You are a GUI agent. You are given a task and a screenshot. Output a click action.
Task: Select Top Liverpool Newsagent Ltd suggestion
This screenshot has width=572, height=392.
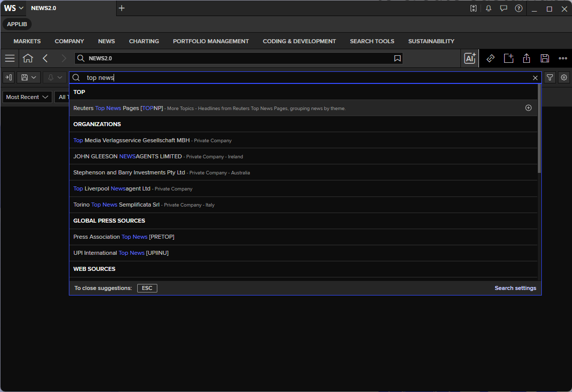[x=303, y=188]
